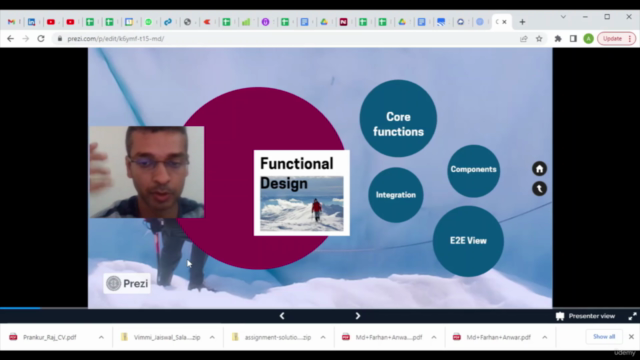640x360 pixels.
Task: Go to the next Prezi slide arrow
Action: pyautogui.click(x=358, y=316)
